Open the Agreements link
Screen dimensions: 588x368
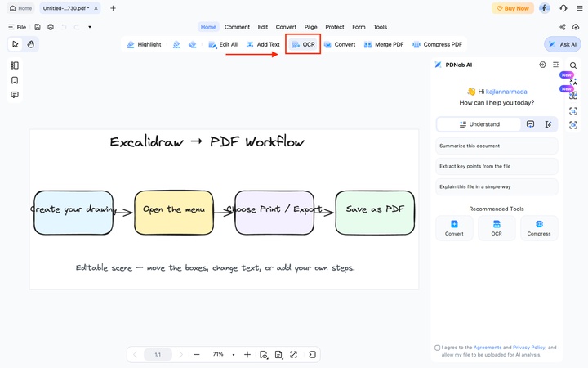tap(488, 348)
